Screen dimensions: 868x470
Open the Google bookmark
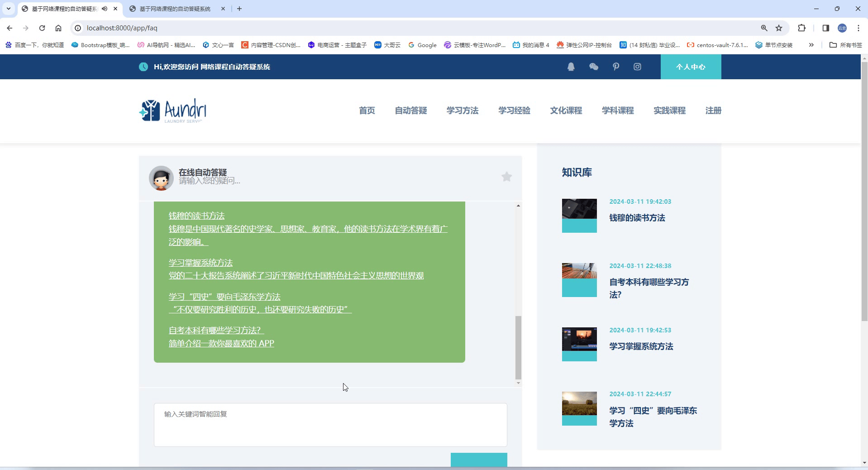pos(422,45)
